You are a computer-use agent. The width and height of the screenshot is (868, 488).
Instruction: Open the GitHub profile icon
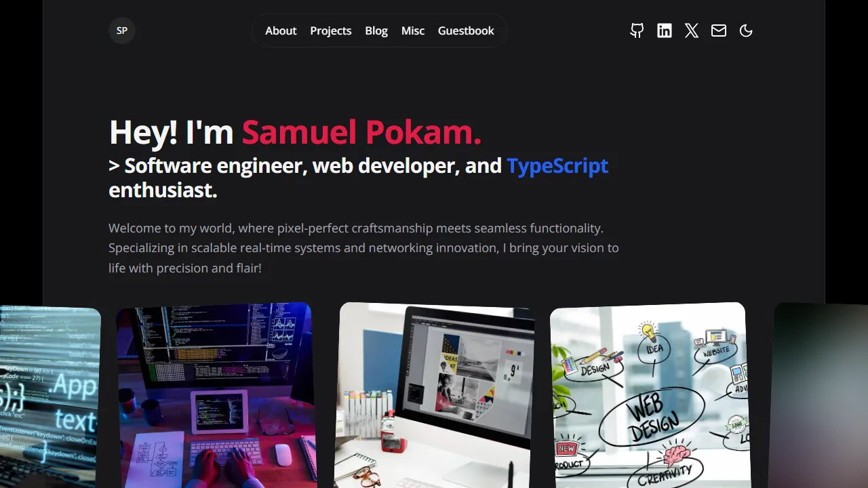pos(637,30)
